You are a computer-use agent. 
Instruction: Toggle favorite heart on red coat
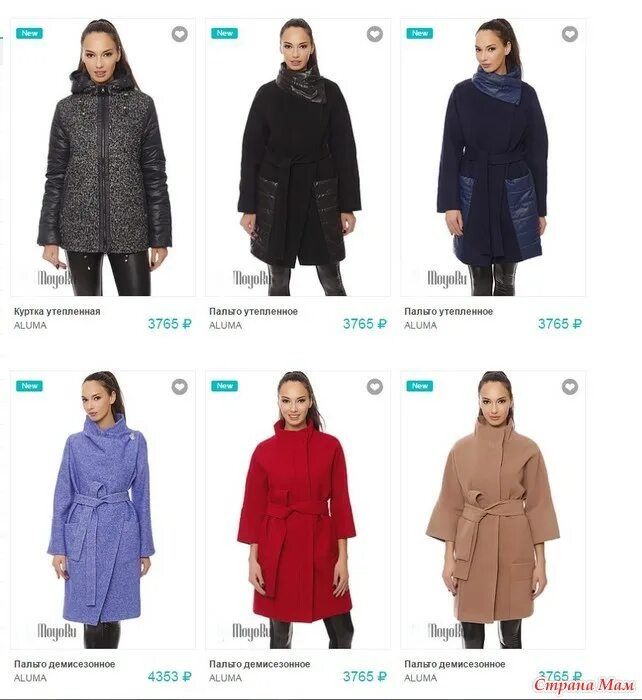tap(375, 387)
